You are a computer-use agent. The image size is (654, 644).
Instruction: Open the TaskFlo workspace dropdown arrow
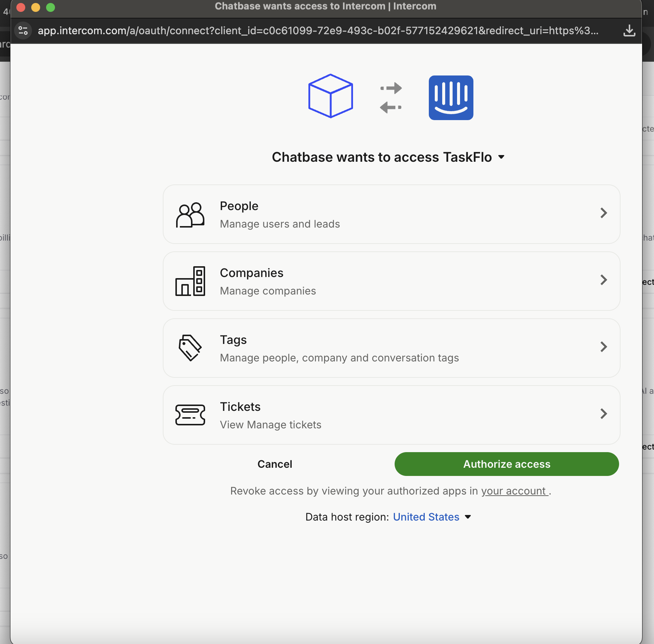coord(501,157)
